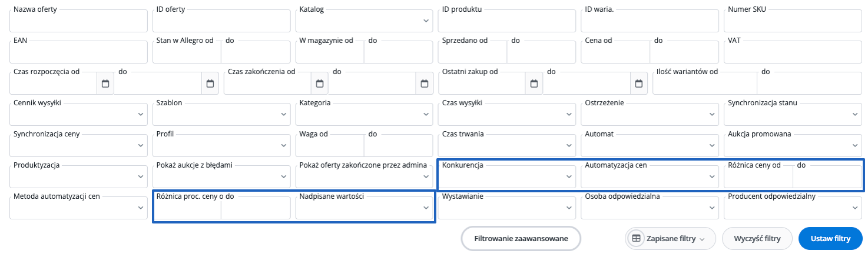This screenshot has height=257, width=868.
Task: Expand the Cennik wysyłki dropdown
Action: point(79,114)
